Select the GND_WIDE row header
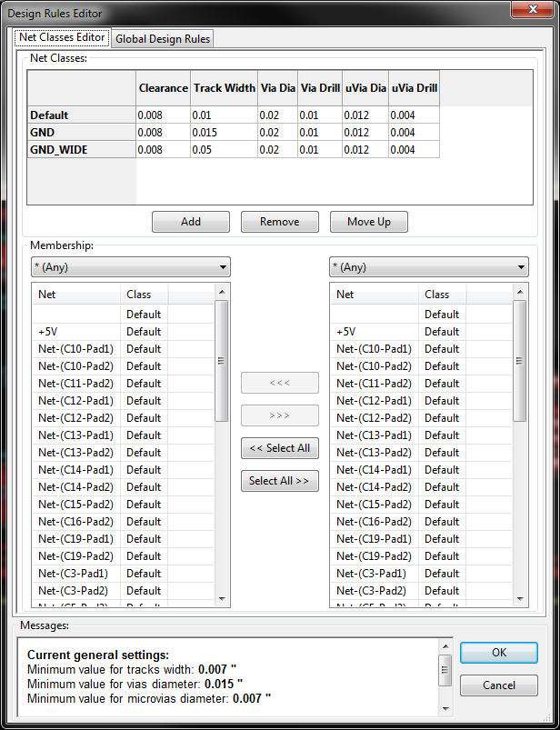Viewport: 560px width, 730px height. coord(81,150)
